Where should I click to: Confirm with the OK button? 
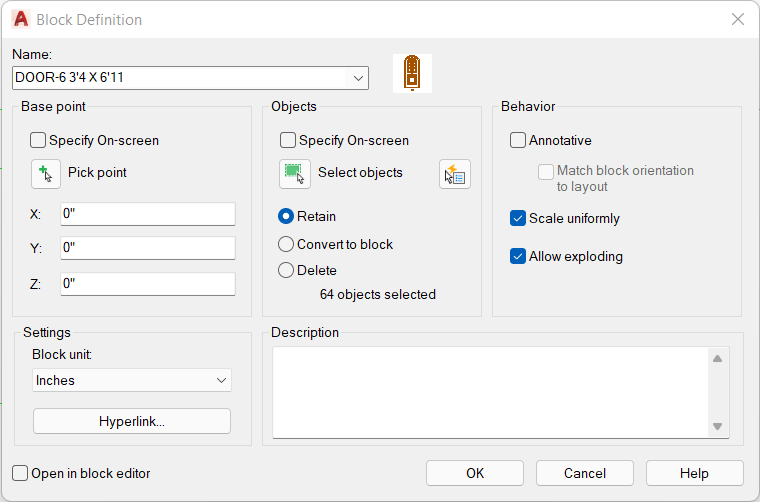[x=475, y=473]
